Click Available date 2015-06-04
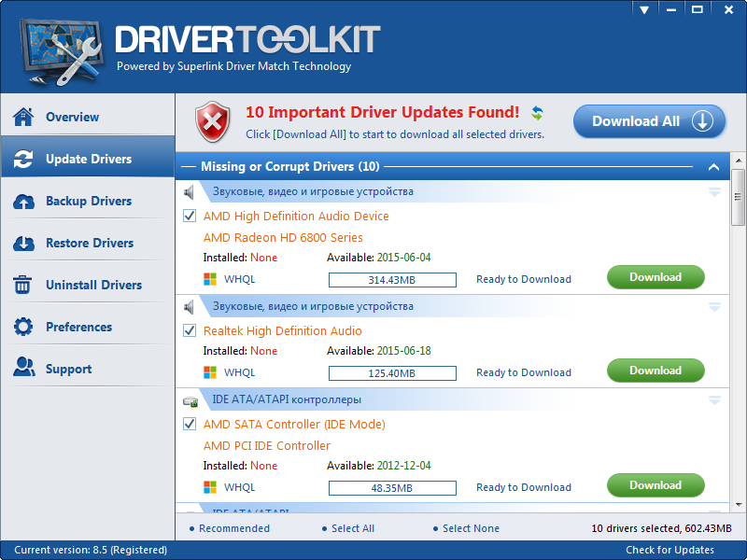The height and width of the screenshot is (560, 747). 404,258
